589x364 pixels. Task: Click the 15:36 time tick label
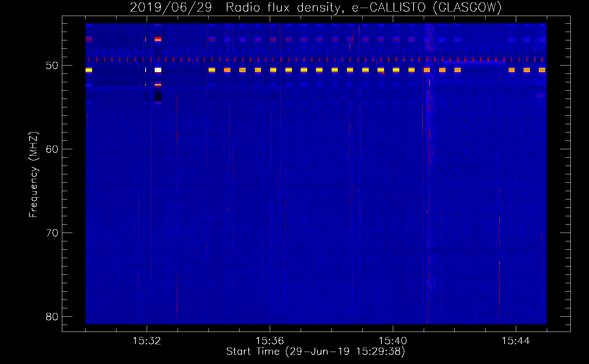click(x=270, y=341)
